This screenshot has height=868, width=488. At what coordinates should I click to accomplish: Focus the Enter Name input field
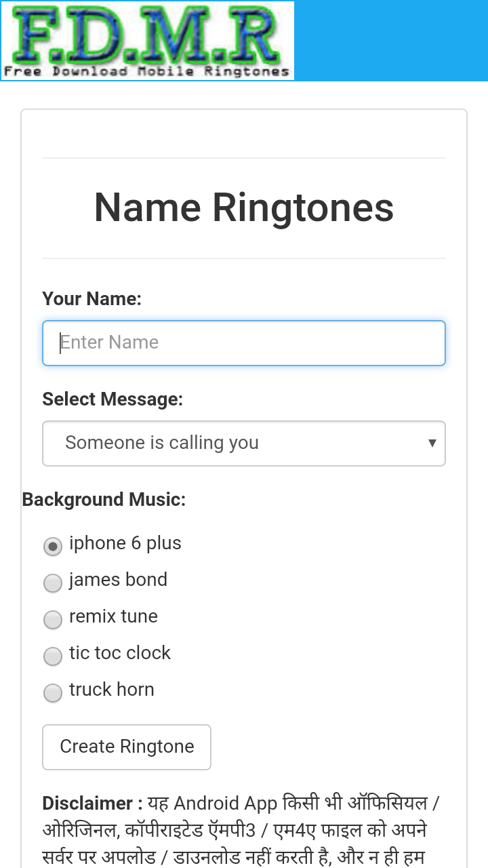tap(243, 343)
